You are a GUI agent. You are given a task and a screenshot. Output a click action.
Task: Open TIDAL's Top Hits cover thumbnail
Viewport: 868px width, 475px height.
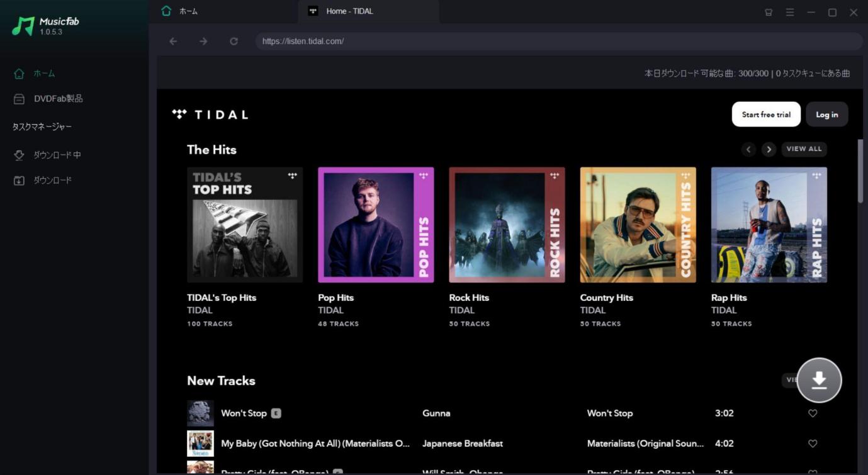(245, 225)
